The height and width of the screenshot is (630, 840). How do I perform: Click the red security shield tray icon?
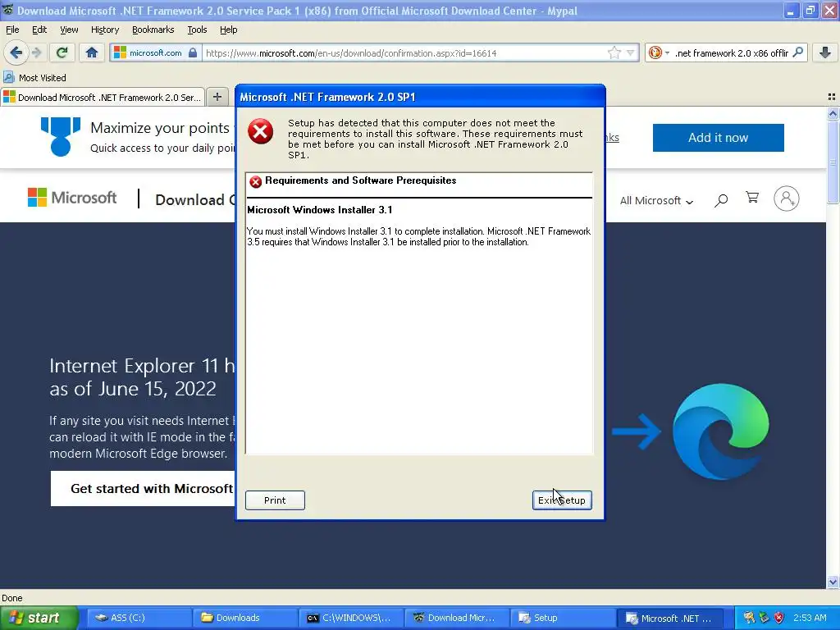779,618
